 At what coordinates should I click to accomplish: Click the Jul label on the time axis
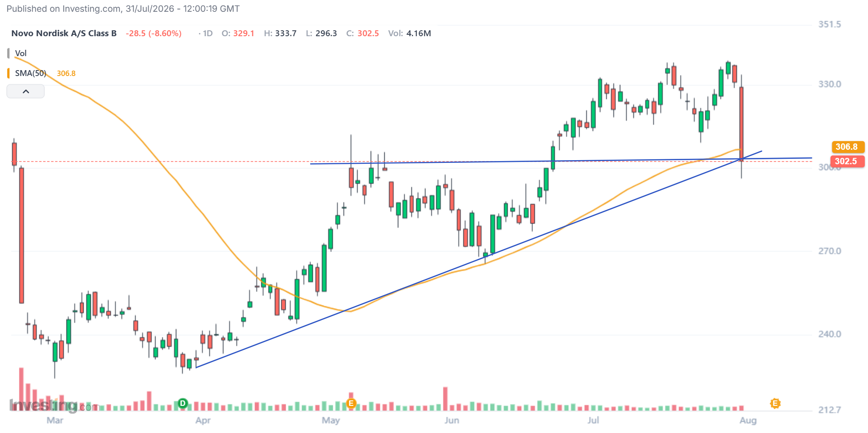(x=593, y=420)
